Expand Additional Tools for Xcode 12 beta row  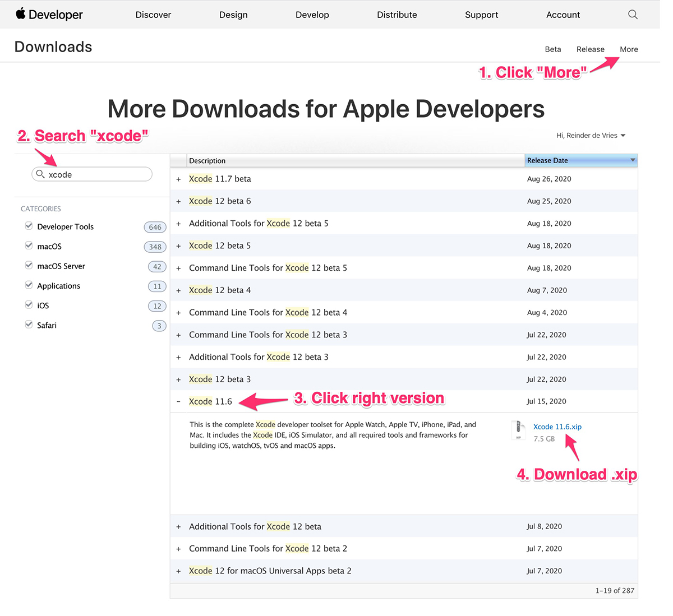tap(178, 527)
